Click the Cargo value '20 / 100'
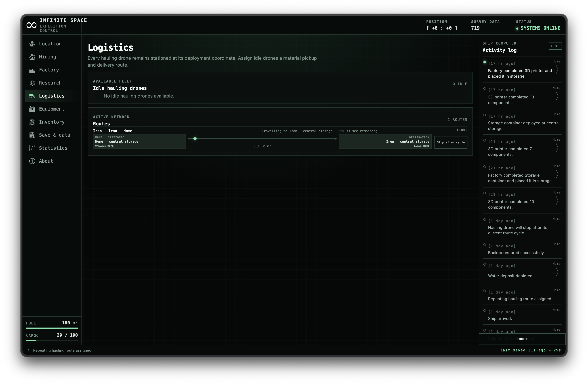The image size is (588, 384). (67, 335)
